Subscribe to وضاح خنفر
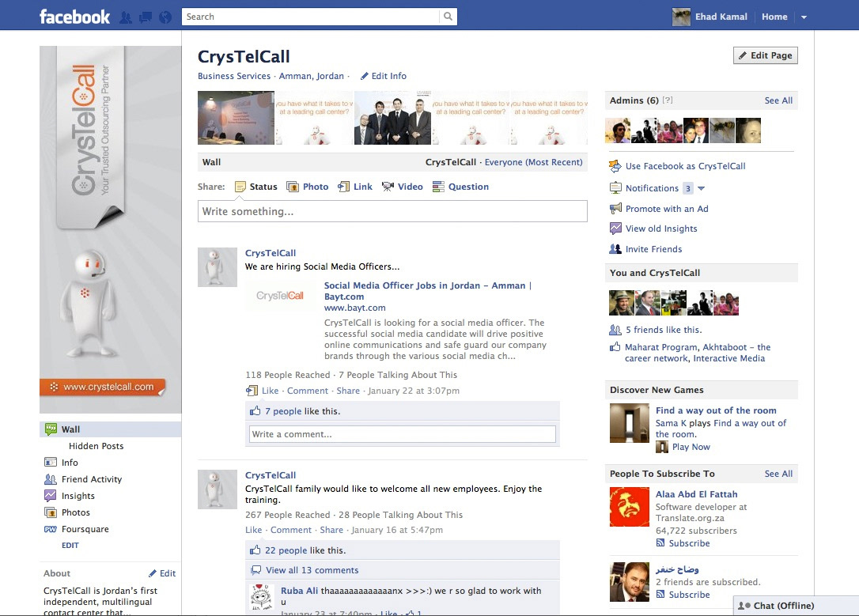This screenshot has height=616, width=859. click(x=689, y=595)
